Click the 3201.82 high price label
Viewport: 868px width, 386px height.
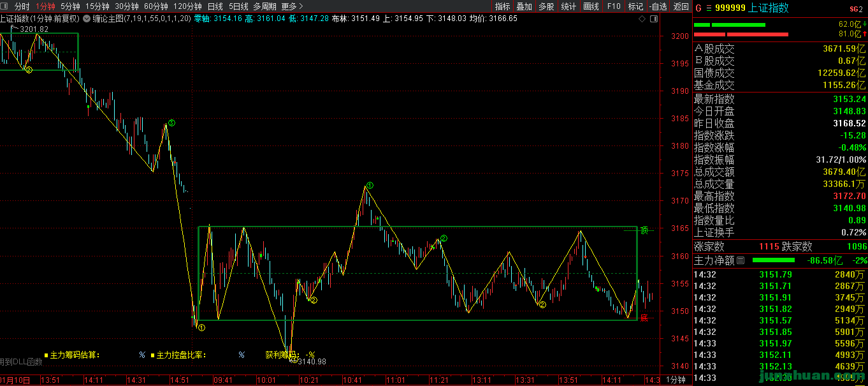click(34, 29)
